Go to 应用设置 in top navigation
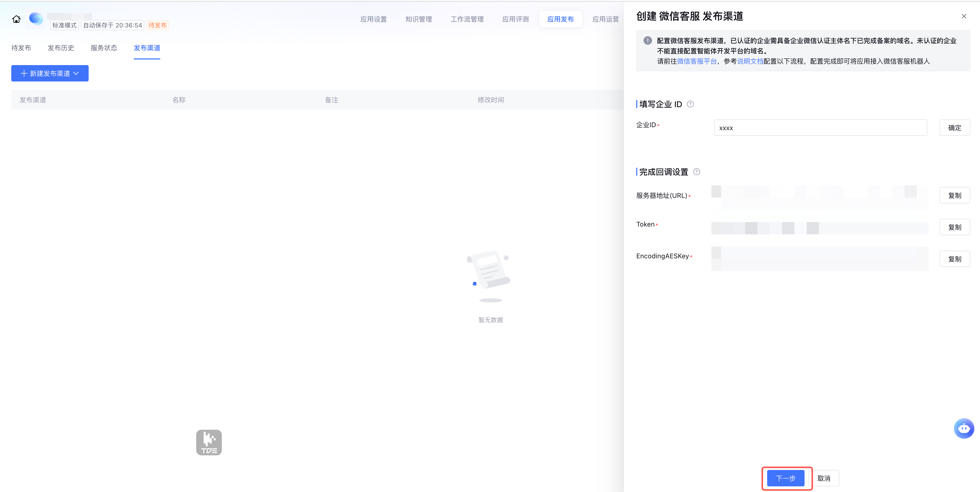 coord(373,19)
